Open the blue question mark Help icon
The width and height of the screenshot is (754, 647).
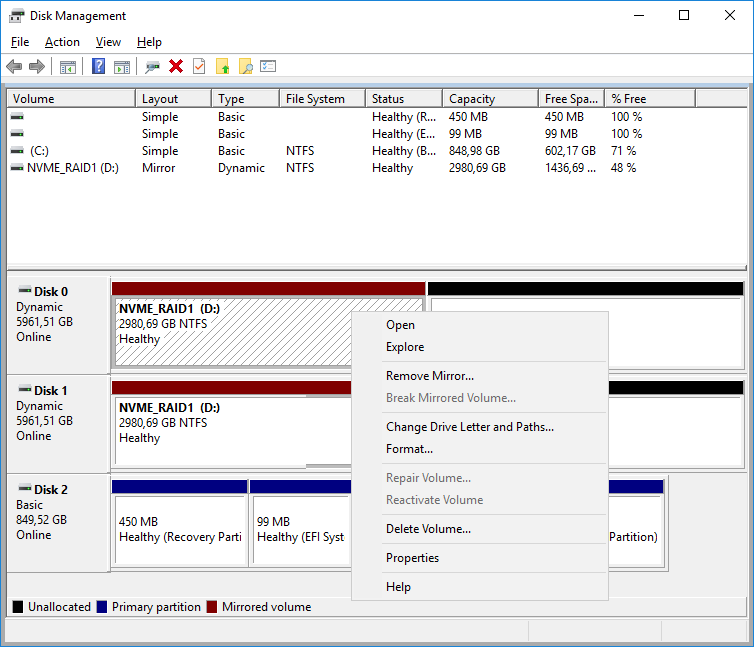[x=99, y=66]
